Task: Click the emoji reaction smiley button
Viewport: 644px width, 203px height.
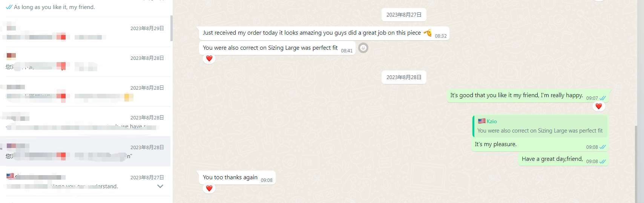Action: click(x=363, y=48)
